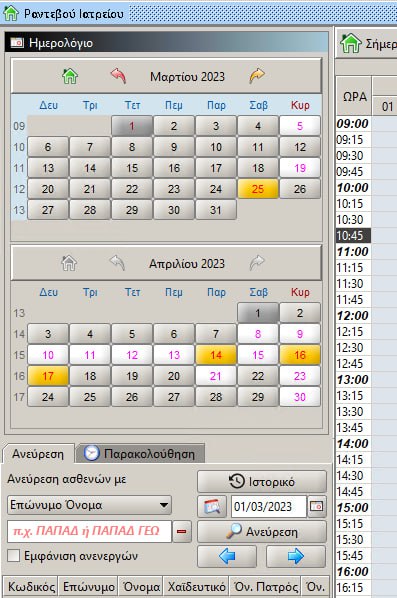Viewport: 397px width, 598px height.
Task: Select March 25 highlighted in yellow
Action: point(258,189)
